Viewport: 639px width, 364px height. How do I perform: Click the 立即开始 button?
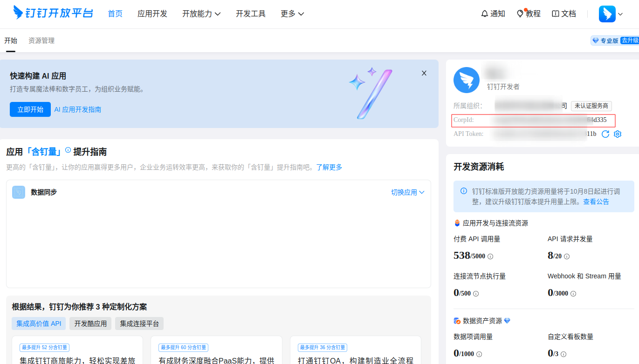point(30,109)
